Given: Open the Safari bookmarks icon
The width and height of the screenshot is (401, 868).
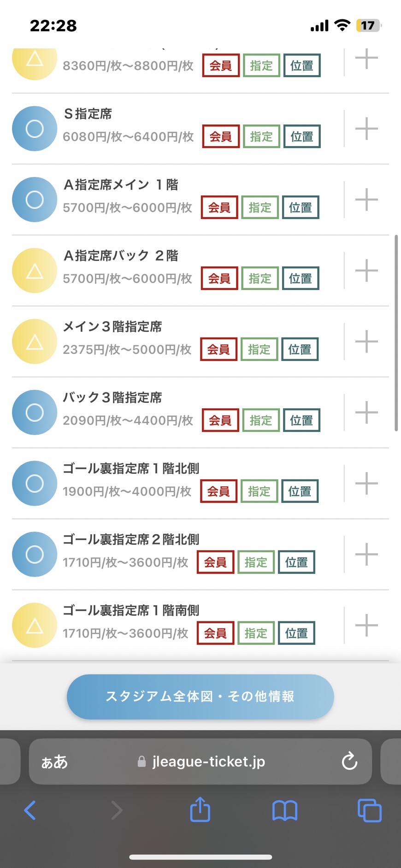Looking at the screenshot, I should tap(285, 810).
